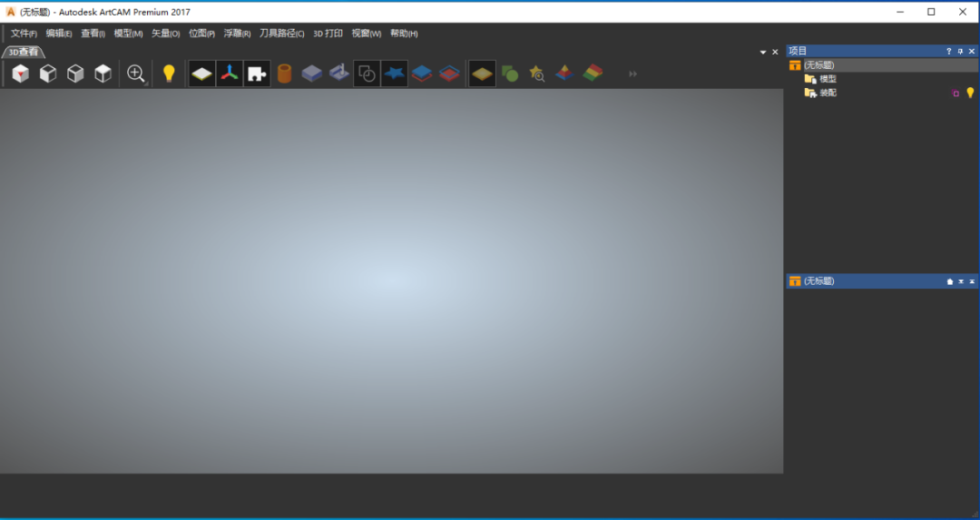Switch to the 3D查看 tab
This screenshot has width=980, height=520.
pyautogui.click(x=23, y=52)
